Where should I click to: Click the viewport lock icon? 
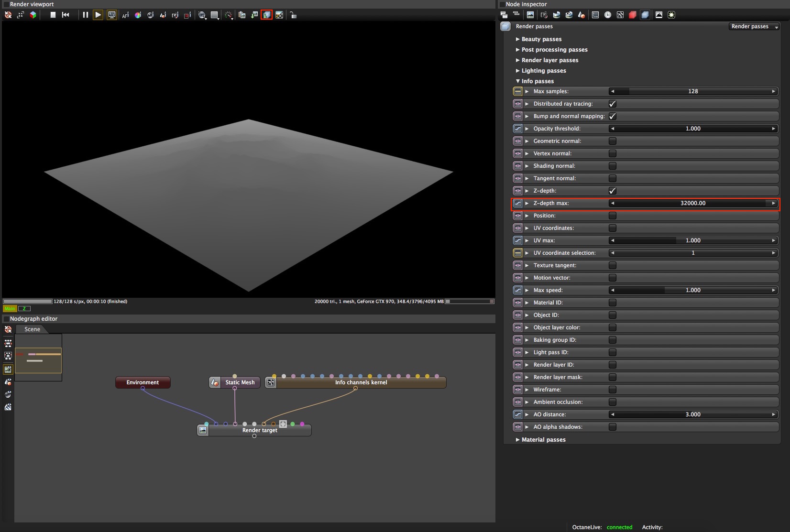293,15
